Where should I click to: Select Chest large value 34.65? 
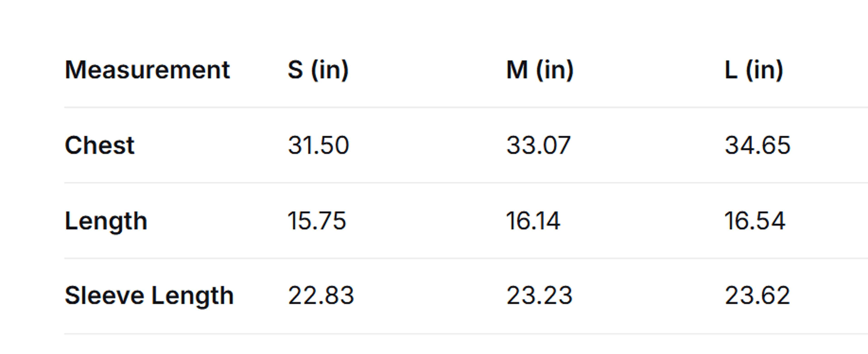tap(757, 145)
